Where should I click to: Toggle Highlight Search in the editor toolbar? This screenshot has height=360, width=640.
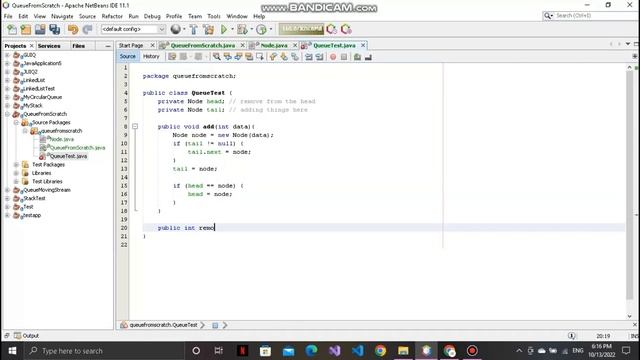[249, 57]
